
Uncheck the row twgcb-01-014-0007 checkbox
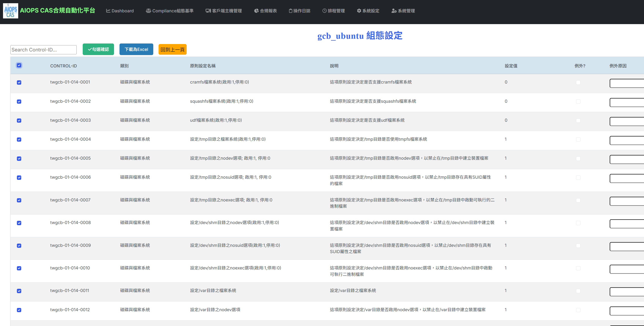19,200
